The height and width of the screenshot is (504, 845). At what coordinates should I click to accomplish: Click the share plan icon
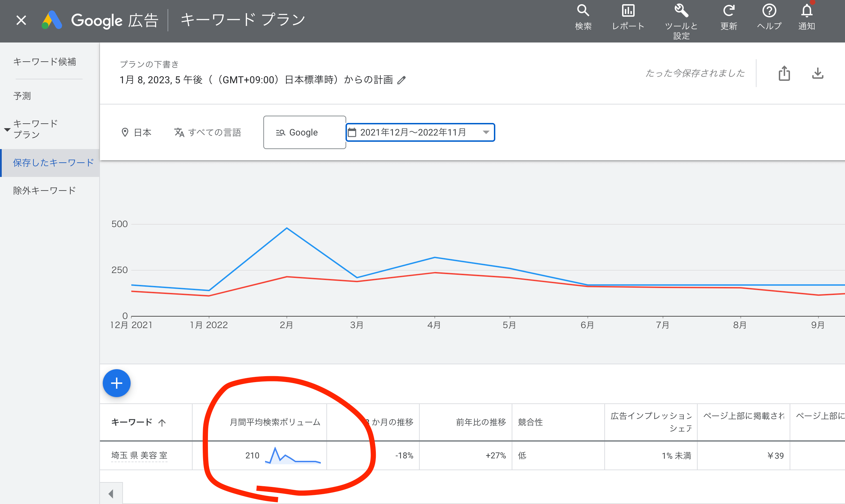pyautogui.click(x=784, y=73)
